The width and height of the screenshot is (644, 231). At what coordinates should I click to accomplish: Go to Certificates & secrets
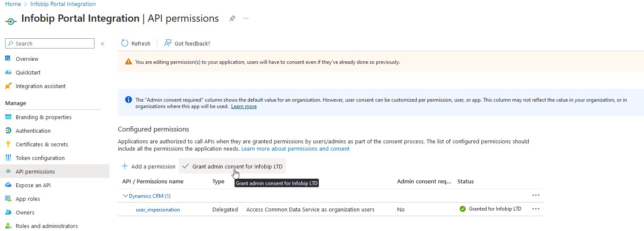click(42, 145)
